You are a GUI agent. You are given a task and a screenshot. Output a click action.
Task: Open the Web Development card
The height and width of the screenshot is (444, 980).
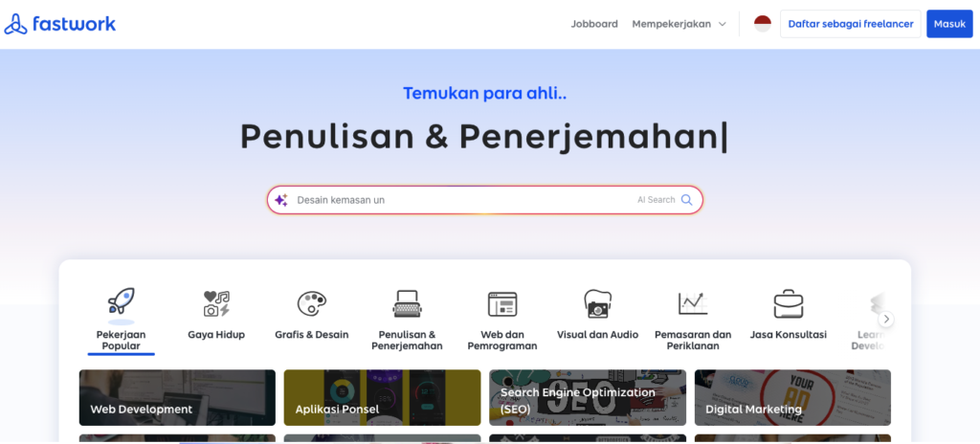(177, 398)
